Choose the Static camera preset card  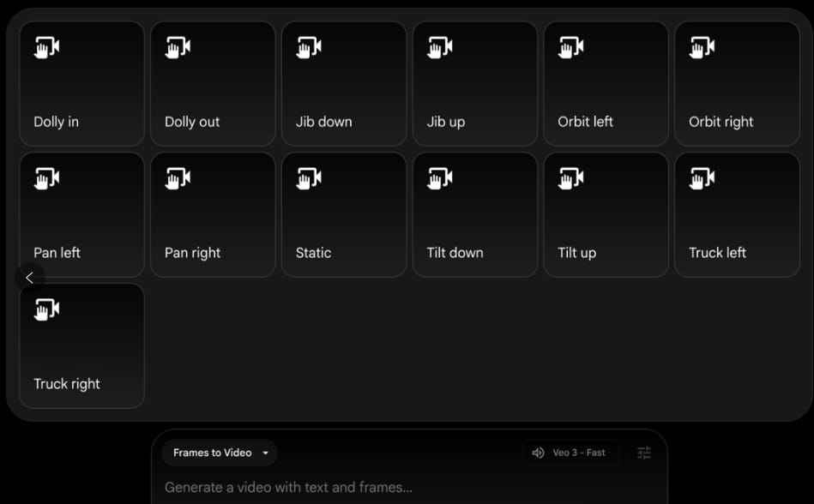[x=344, y=214]
